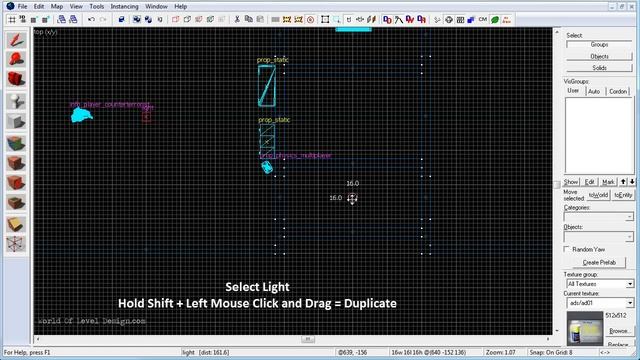
Task: Click the move VisGroup up arrow
Action: click(x=623, y=182)
